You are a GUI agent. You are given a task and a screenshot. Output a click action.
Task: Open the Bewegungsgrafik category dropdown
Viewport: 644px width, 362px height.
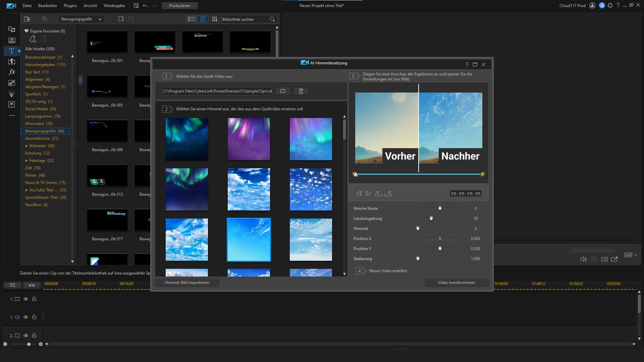[x=82, y=19]
